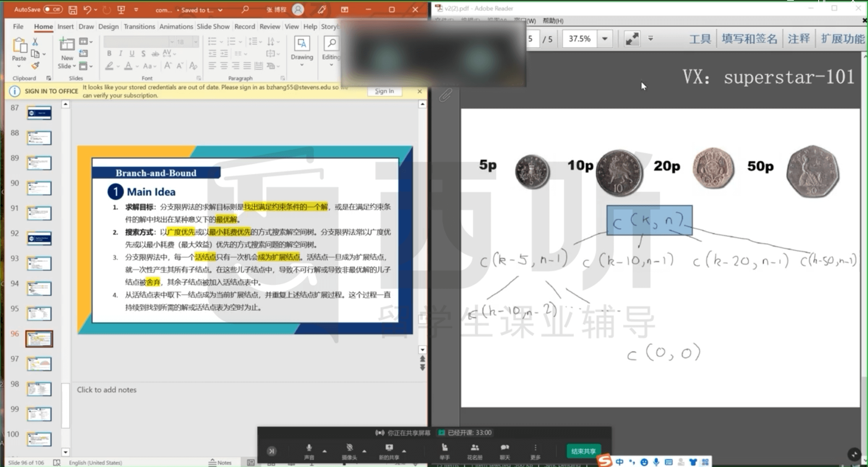Open the slide Layout dropdown
Viewport: 868px width, 467px height.
[x=86, y=41]
